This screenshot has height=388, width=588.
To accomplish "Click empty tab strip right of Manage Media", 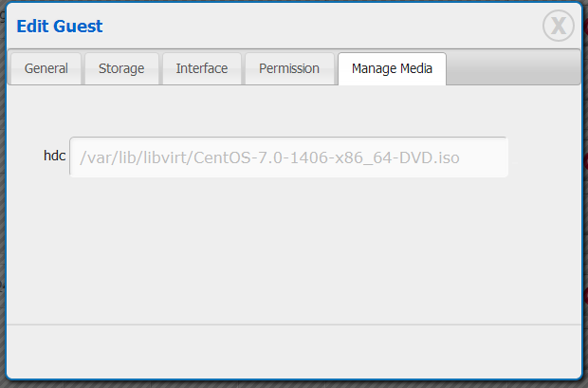I will tap(512, 68).
